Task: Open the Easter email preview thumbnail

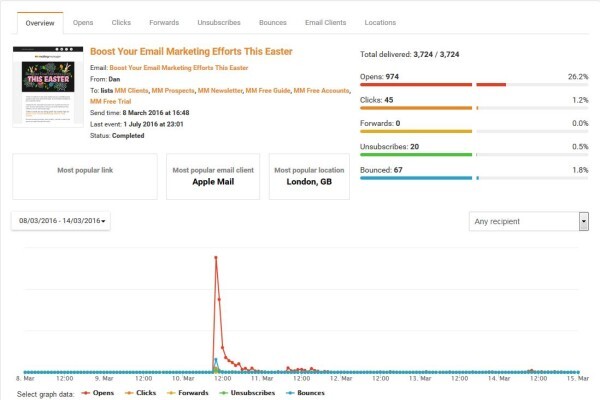Action: click(x=48, y=87)
